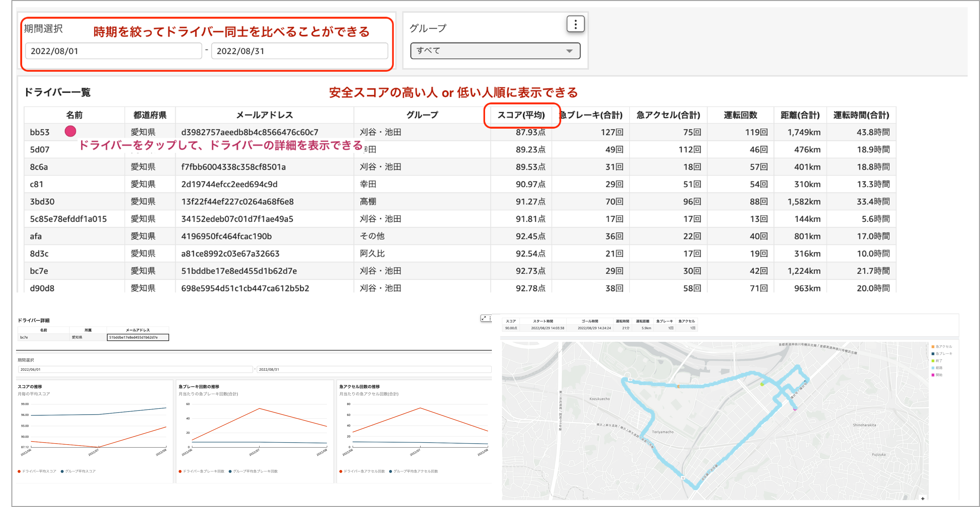The height and width of the screenshot is (507, 980).
Task: Sort by 運転回数 column header
Action: tap(740, 115)
